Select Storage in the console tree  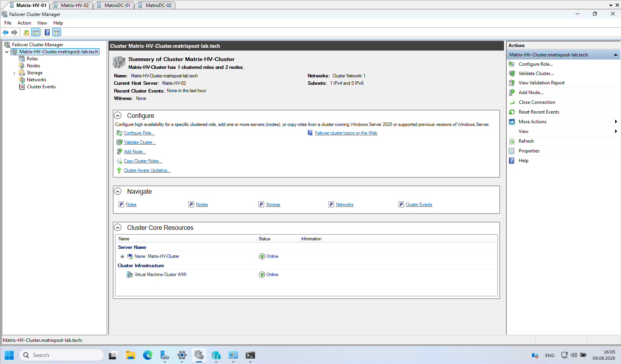(x=35, y=73)
